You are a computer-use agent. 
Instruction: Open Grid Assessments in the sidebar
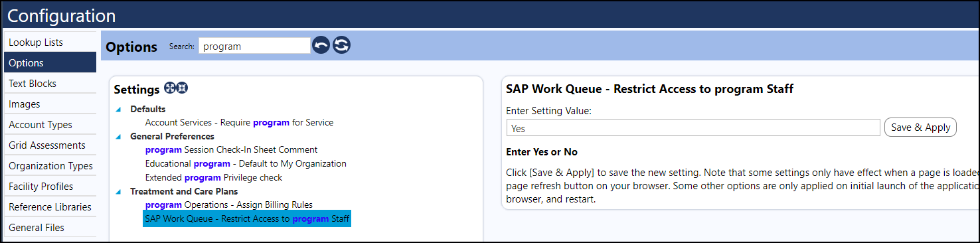(50, 145)
